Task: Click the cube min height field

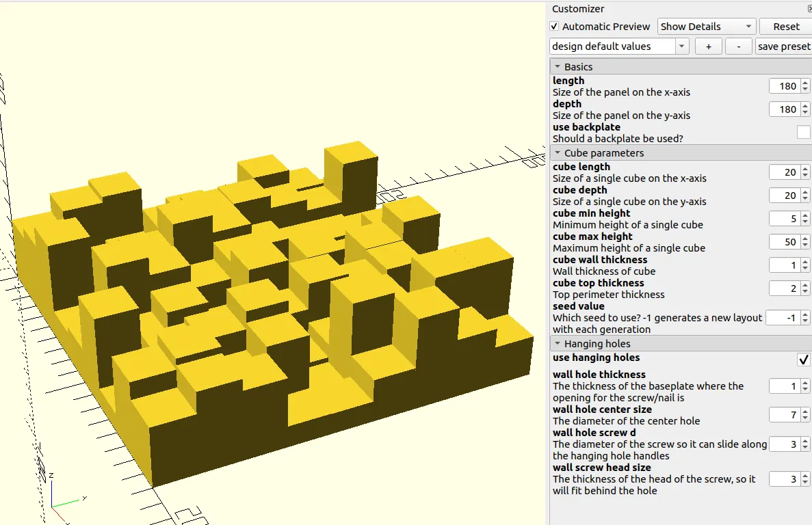Action: click(x=784, y=219)
